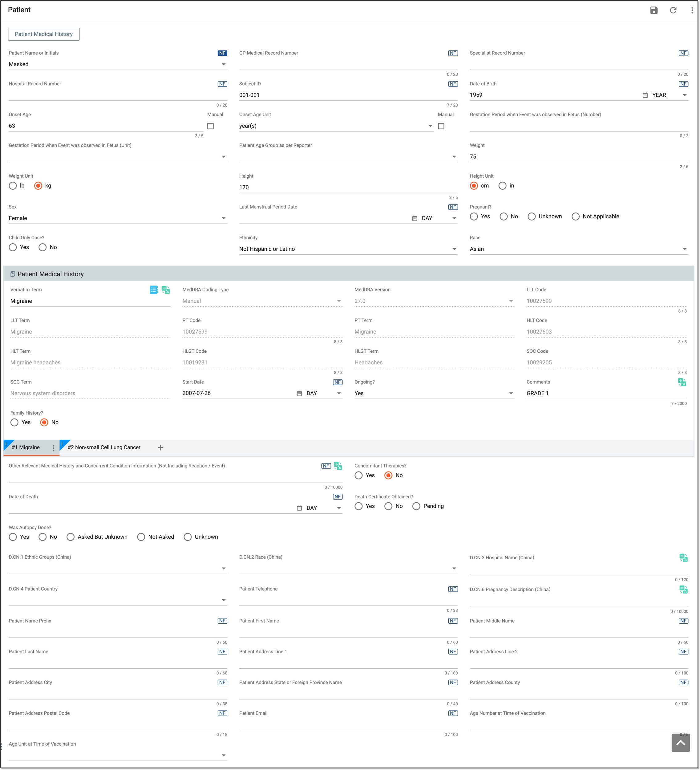700x770 pixels.
Task: Click the scroll-to-top arrow button
Action: [x=681, y=743]
